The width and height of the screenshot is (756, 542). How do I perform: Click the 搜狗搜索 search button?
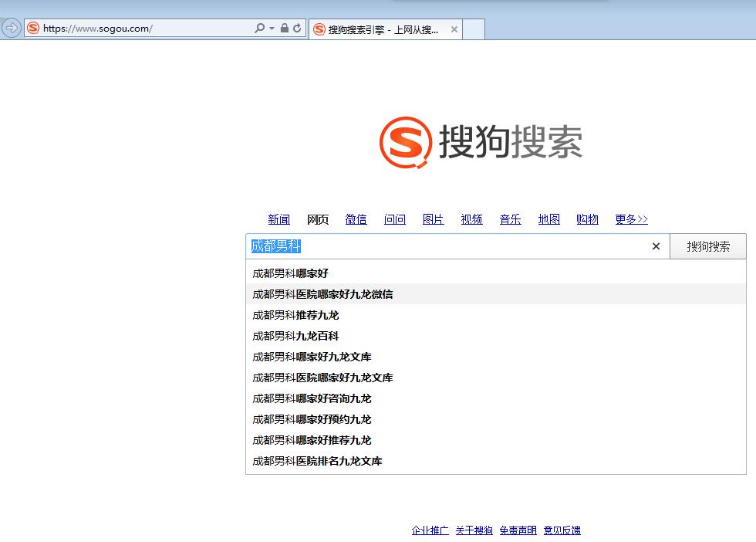point(707,246)
